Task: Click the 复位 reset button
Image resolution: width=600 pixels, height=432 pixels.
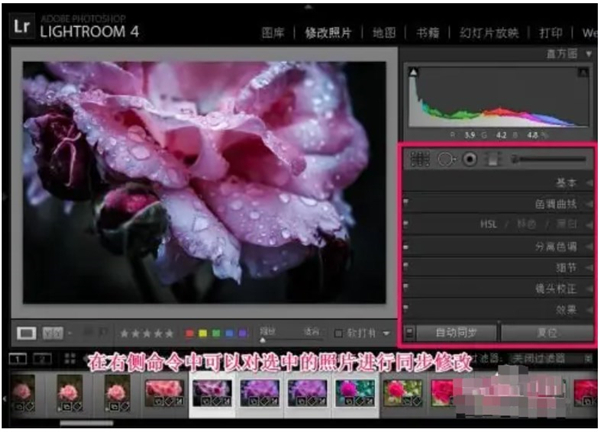Action: pyautogui.click(x=547, y=331)
